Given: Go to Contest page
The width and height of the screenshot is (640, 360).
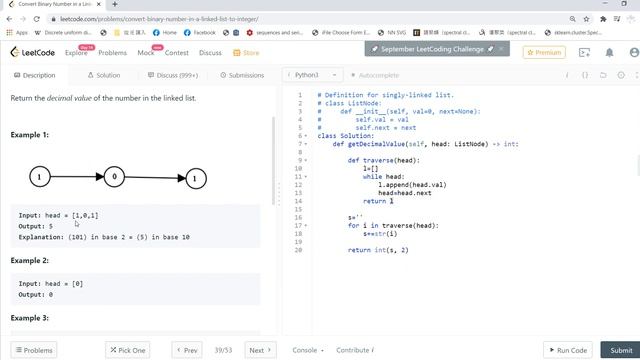Looking at the screenshot, I should (177, 53).
